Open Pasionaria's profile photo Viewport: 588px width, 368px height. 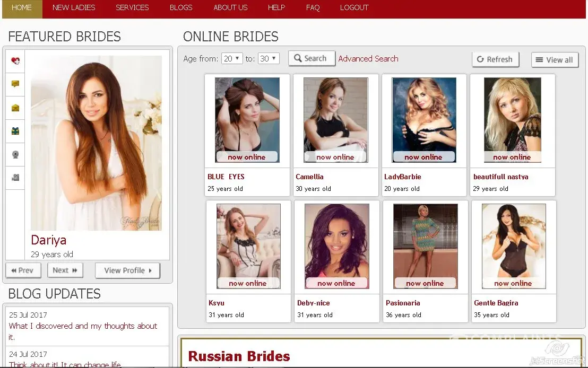(x=425, y=246)
